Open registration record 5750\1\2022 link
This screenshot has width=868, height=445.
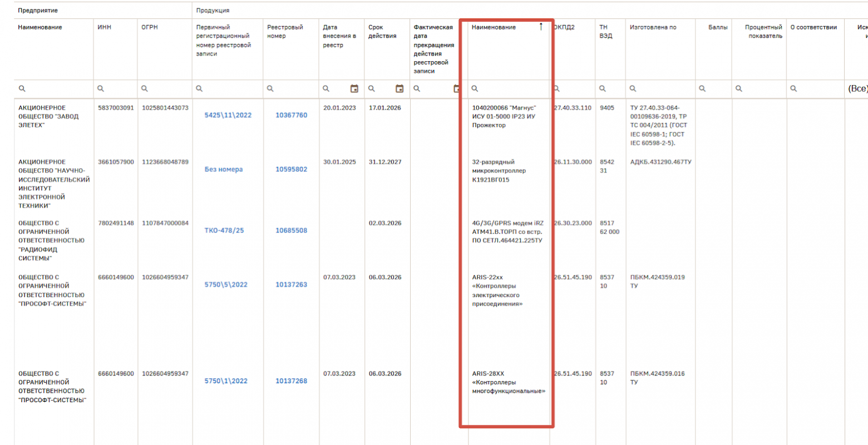coord(226,381)
